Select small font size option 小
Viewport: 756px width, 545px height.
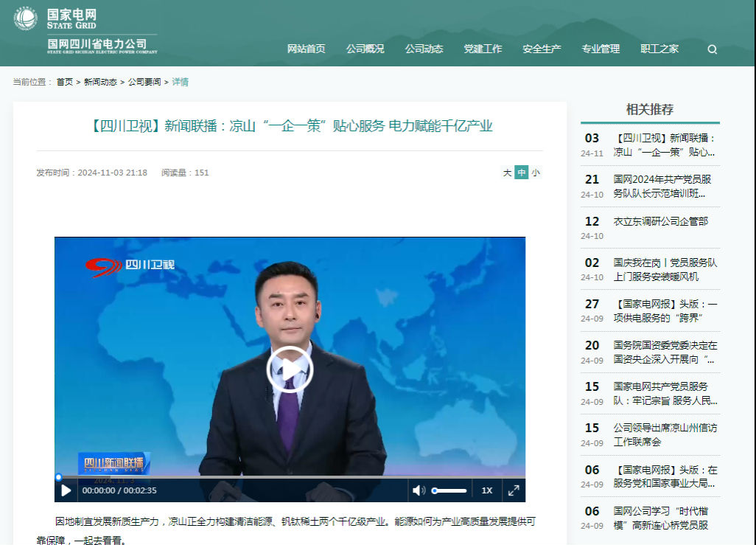point(536,173)
